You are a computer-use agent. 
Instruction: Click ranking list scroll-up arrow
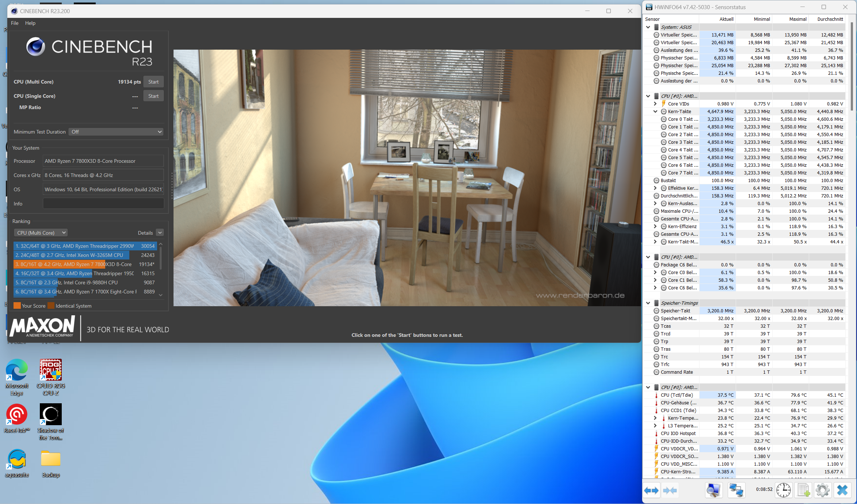[161, 244]
